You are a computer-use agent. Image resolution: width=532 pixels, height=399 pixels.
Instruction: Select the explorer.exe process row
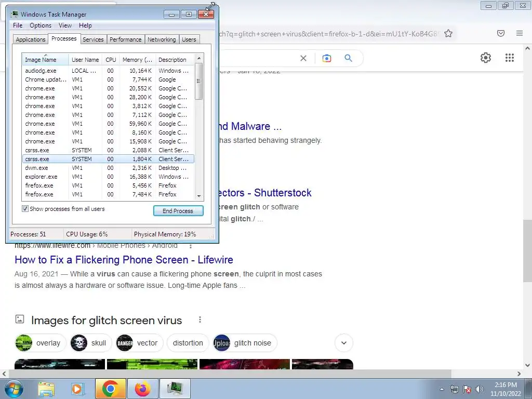(108, 177)
